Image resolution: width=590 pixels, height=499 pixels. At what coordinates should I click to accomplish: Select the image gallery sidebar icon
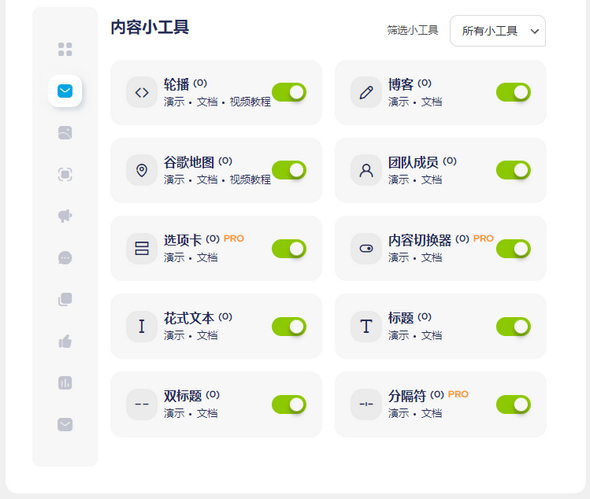click(65, 132)
